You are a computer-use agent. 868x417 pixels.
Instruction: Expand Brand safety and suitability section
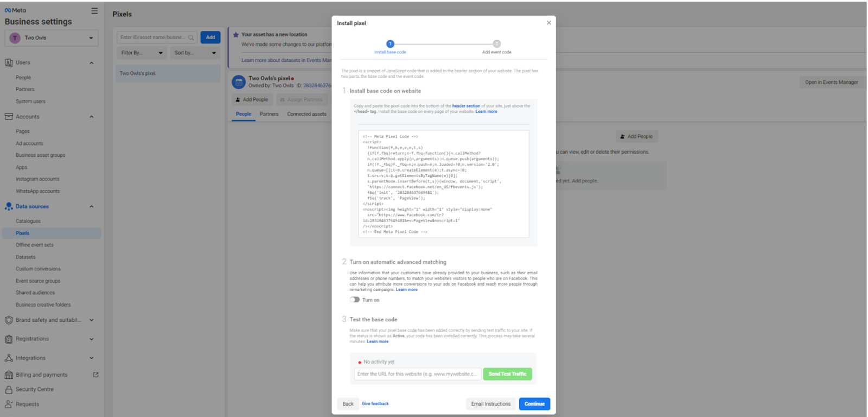91,320
